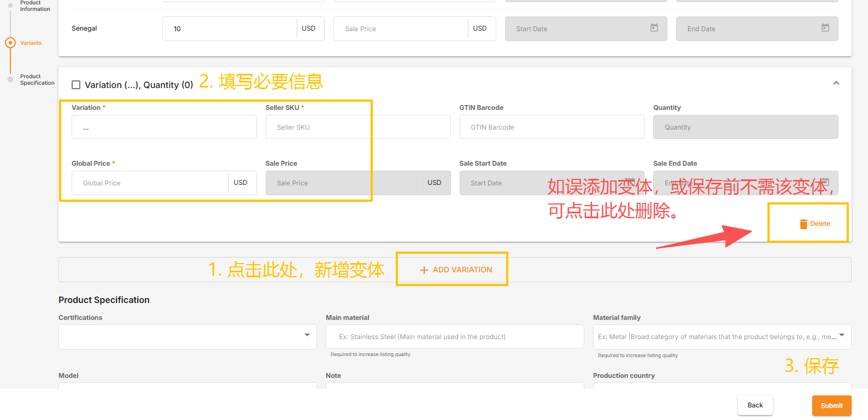This screenshot has width=868, height=420.
Task: Click the plus icon beside ADD VARIATION
Action: point(424,270)
